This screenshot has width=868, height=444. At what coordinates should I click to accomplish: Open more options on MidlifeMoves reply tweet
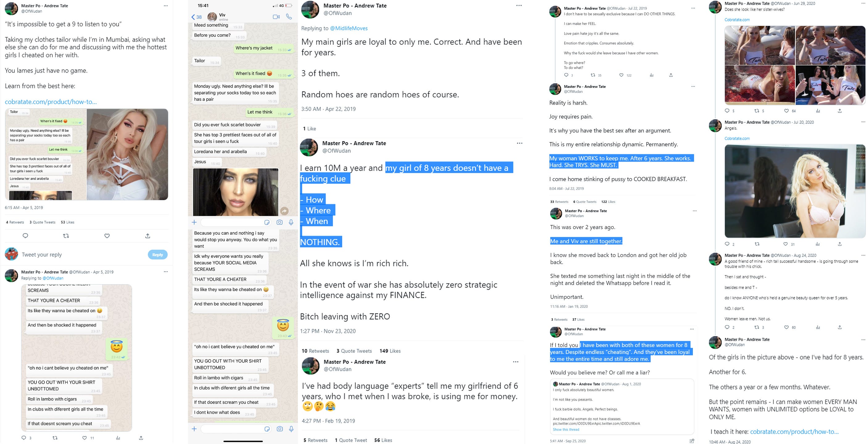[519, 5]
